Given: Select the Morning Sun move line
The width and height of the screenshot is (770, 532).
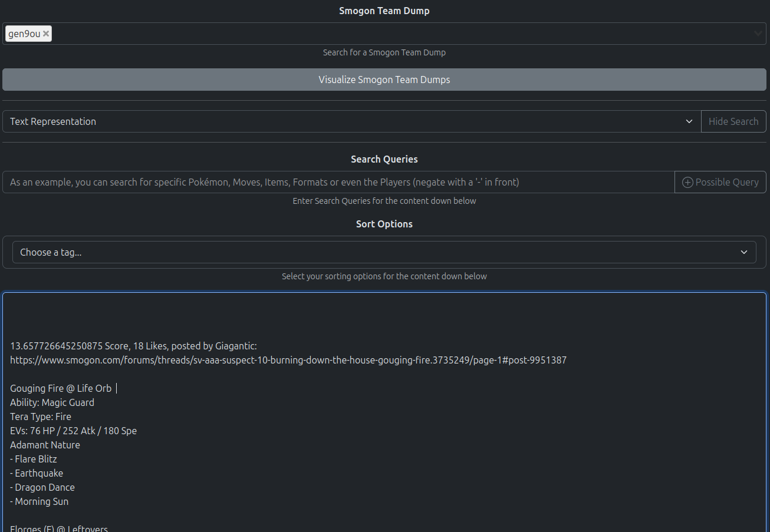Looking at the screenshot, I should coord(41,501).
